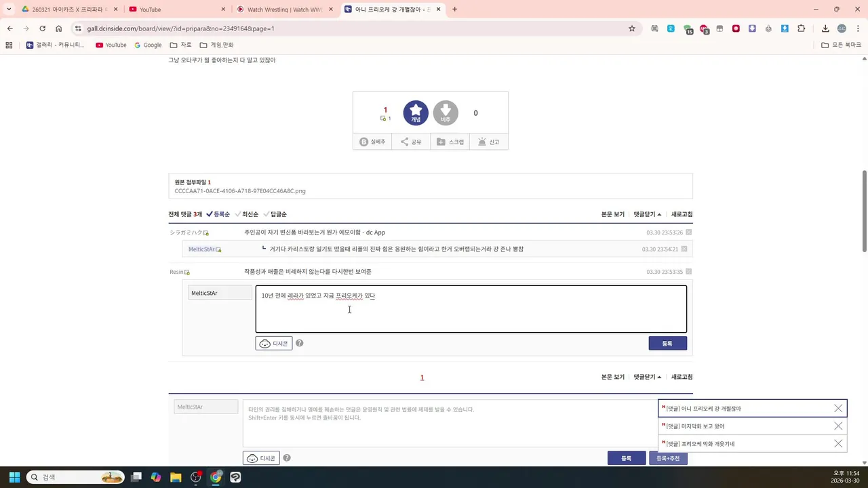
Task: Collapse comments with 댓글닫기 beside page number
Action: coord(648,377)
